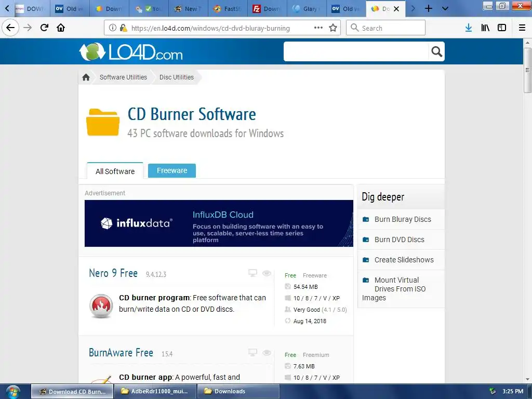Close the active Download tab
This screenshot has width=532, height=399.
(396, 9)
